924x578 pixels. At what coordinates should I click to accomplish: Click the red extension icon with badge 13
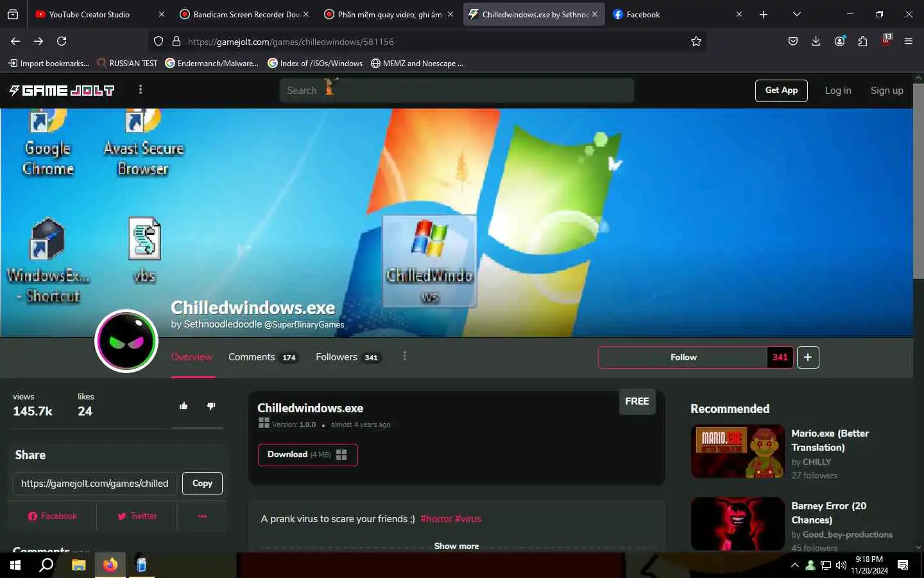point(886,40)
